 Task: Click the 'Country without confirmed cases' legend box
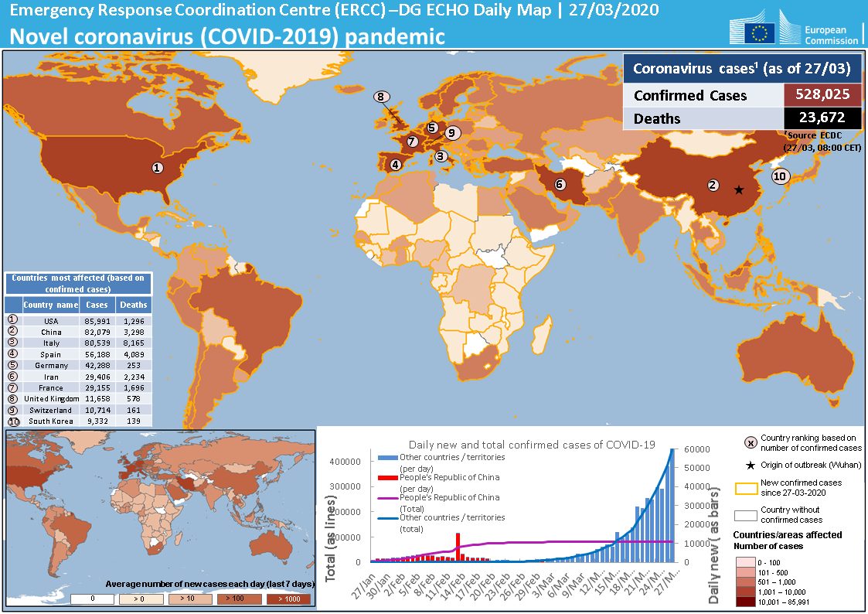(747, 515)
